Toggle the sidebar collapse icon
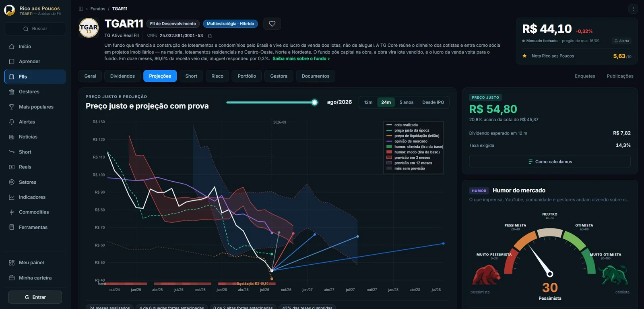This screenshot has width=644, height=309. point(81,9)
